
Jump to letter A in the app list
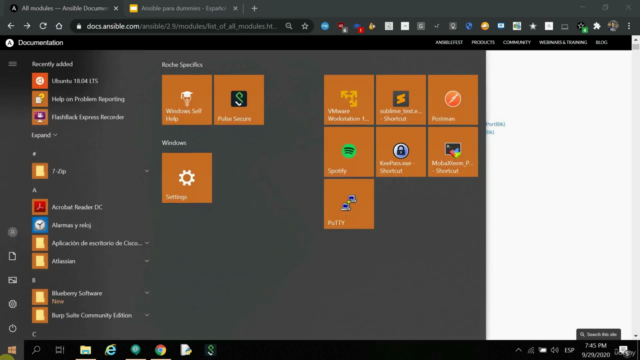35,190
